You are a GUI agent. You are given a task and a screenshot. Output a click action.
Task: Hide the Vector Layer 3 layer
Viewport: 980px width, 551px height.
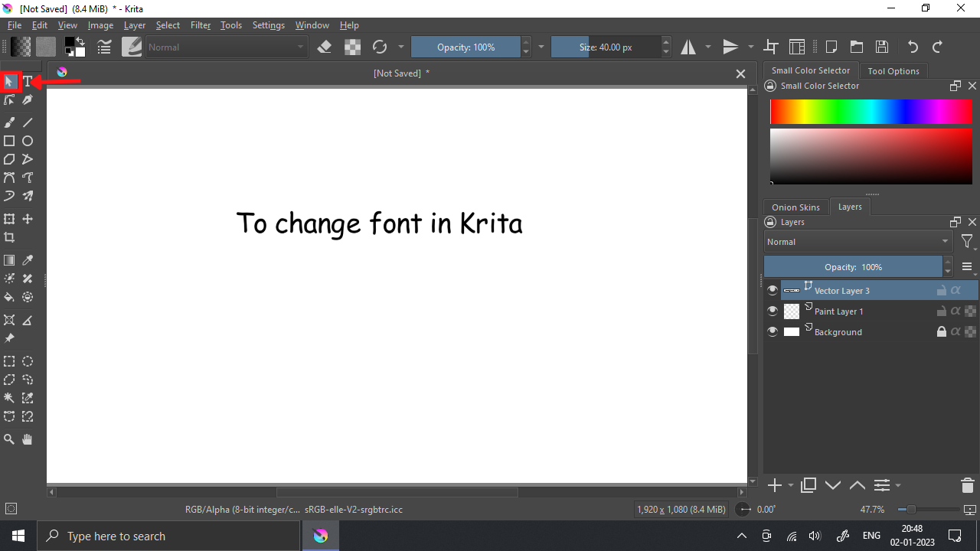point(773,290)
